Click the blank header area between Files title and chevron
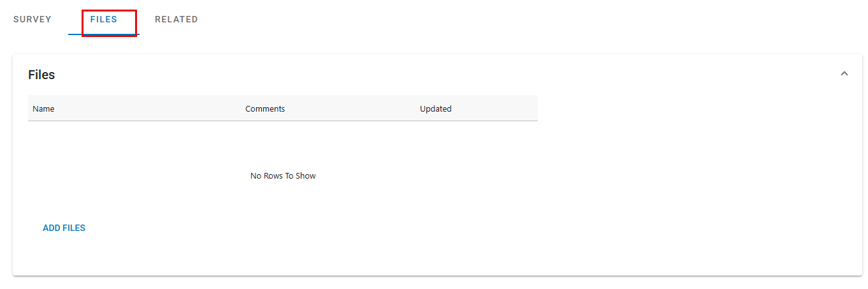 tap(446, 75)
